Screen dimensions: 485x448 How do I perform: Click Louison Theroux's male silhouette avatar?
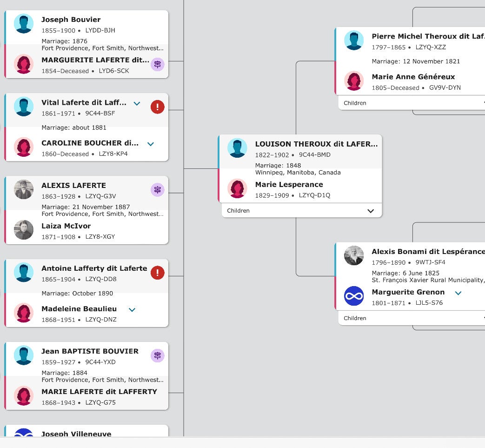pyautogui.click(x=237, y=148)
